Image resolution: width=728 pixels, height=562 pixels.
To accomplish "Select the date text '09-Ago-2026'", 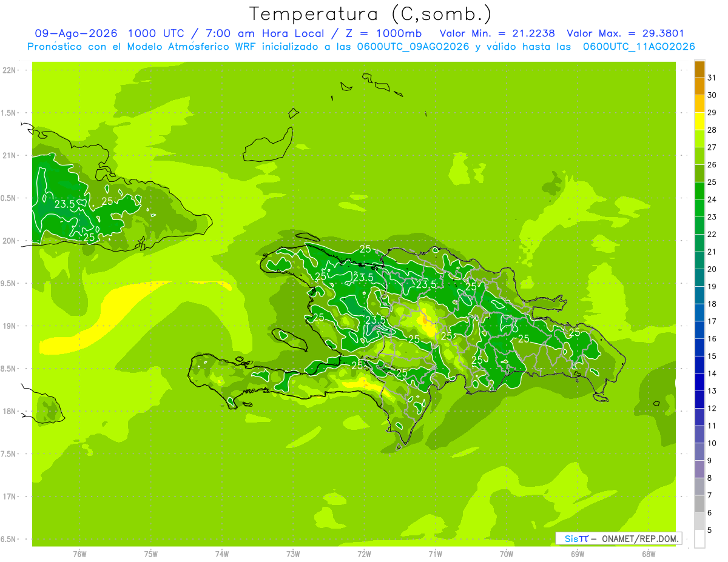I will pyautogui.click(x=76, y=34).
